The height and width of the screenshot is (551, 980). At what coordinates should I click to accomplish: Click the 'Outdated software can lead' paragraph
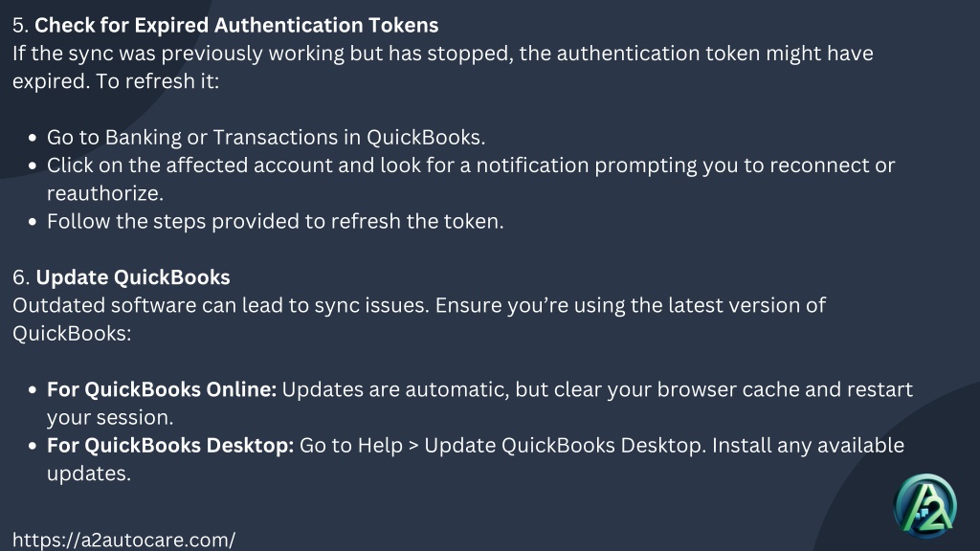(419, 320)
